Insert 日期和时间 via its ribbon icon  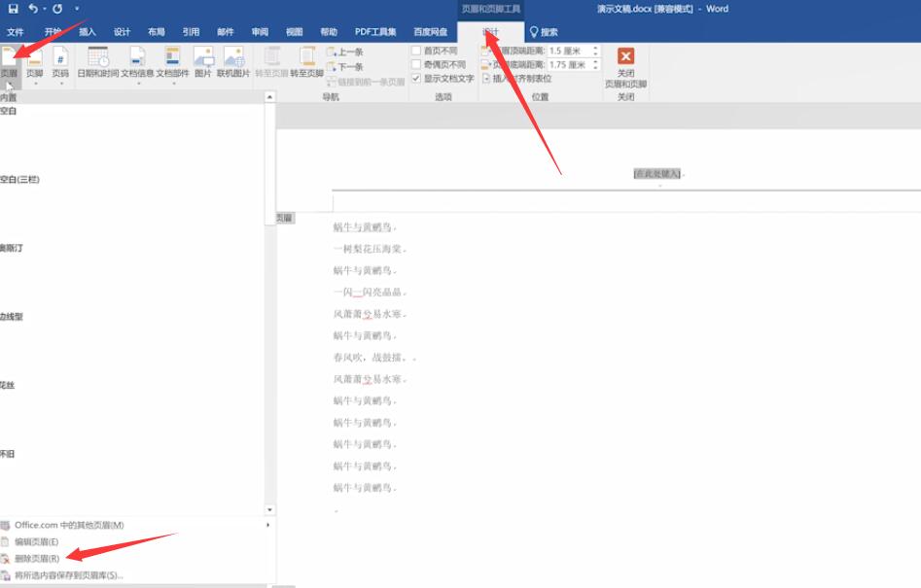98,56
